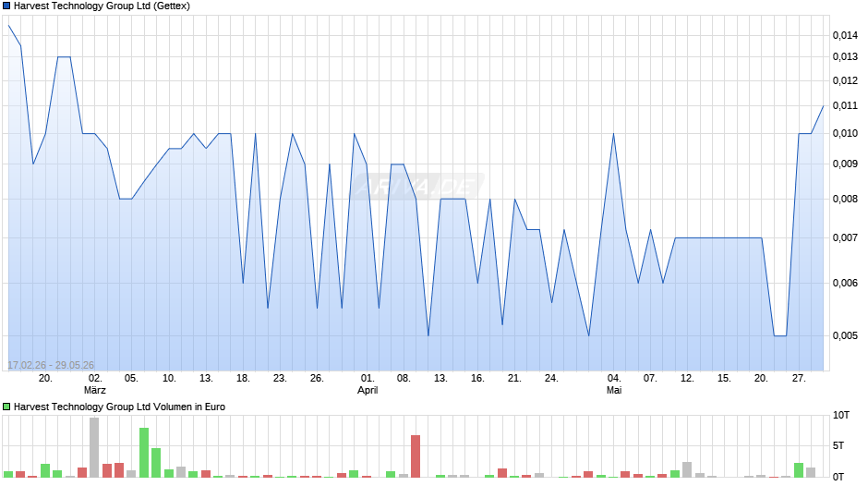Click the 0,009 price axis label
868x486 pixels.
(845, 164)
